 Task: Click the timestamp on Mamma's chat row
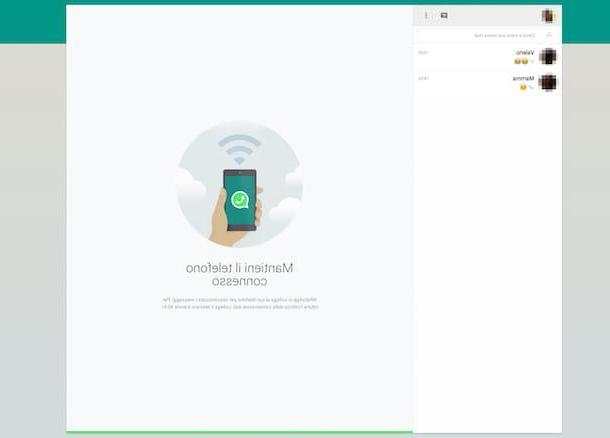[x=423, y=79]
